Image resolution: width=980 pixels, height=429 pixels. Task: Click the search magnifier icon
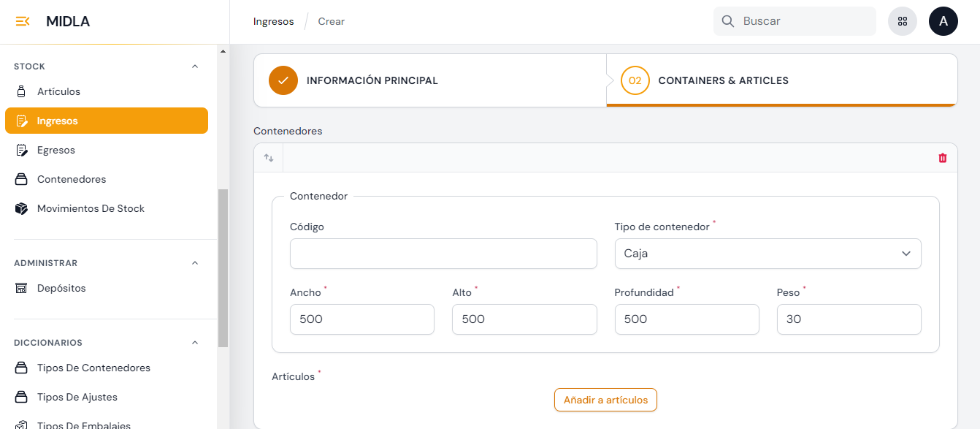coord(727,21)
